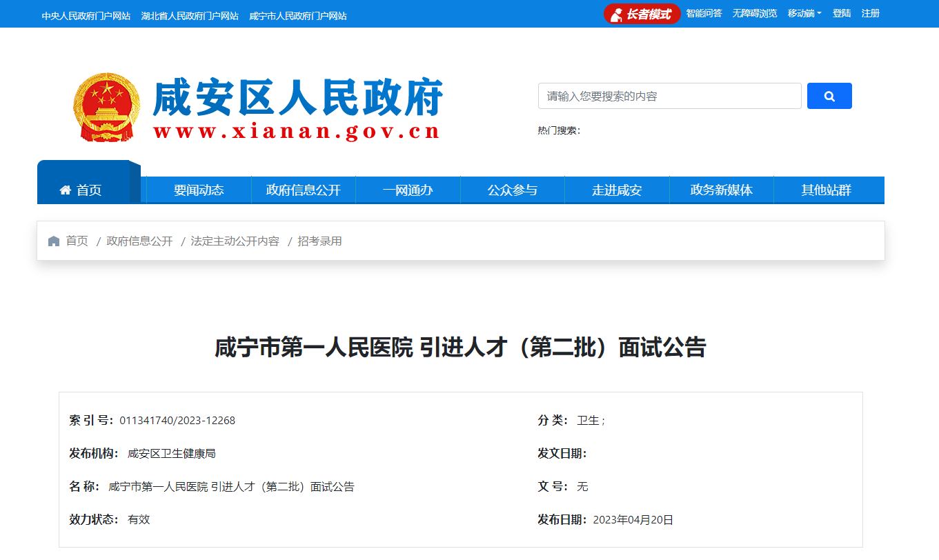
Task: Open 无障碍浏览 link
Action: coord(755,14)
